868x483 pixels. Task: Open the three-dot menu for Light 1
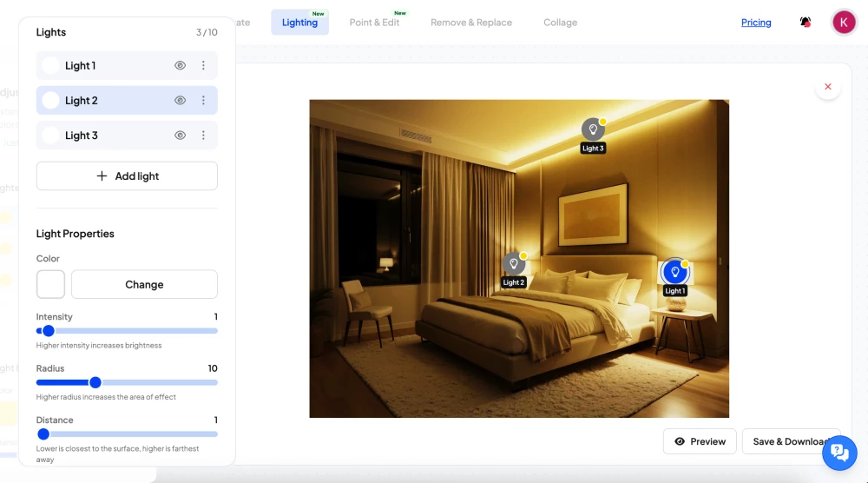point(203,66)
